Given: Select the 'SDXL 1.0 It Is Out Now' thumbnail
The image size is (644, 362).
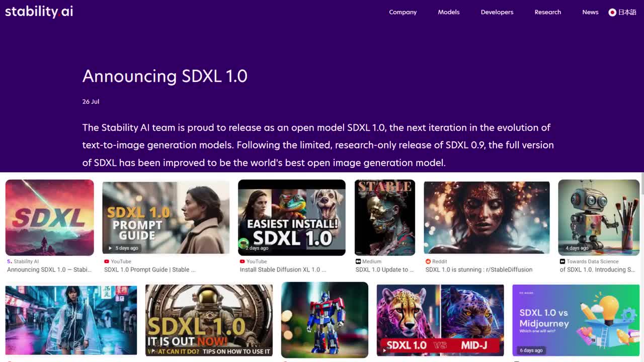Looking at the screenshot, I should click(209, 320).
